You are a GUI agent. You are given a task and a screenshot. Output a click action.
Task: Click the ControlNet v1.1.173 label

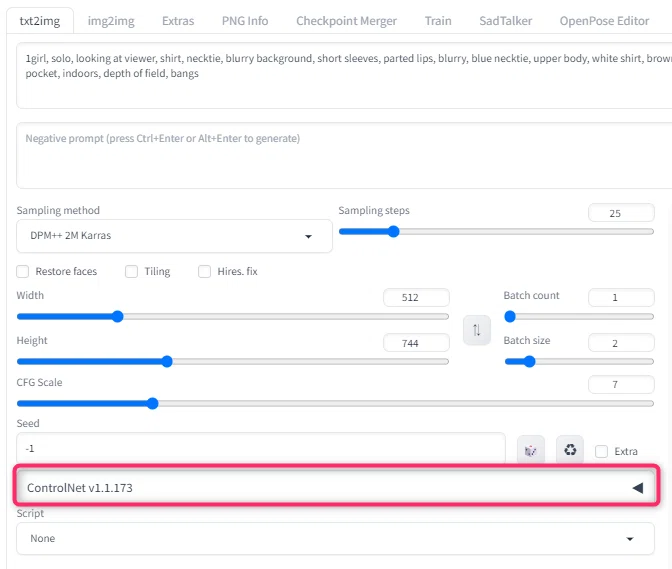tap(80, 488)
